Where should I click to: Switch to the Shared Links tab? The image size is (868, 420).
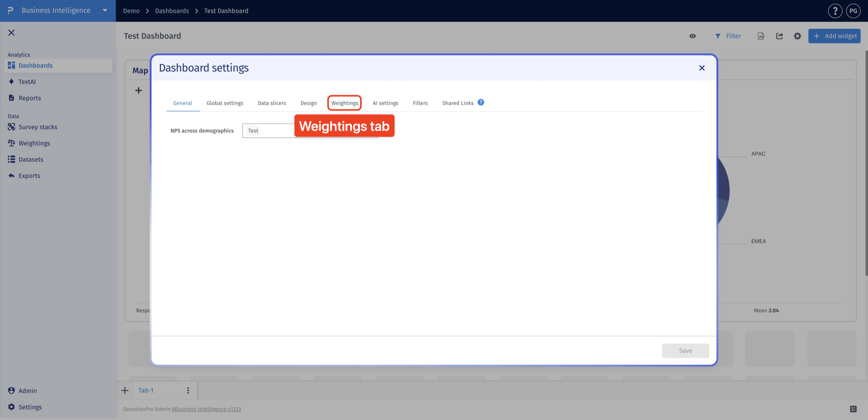click(458, 103)
